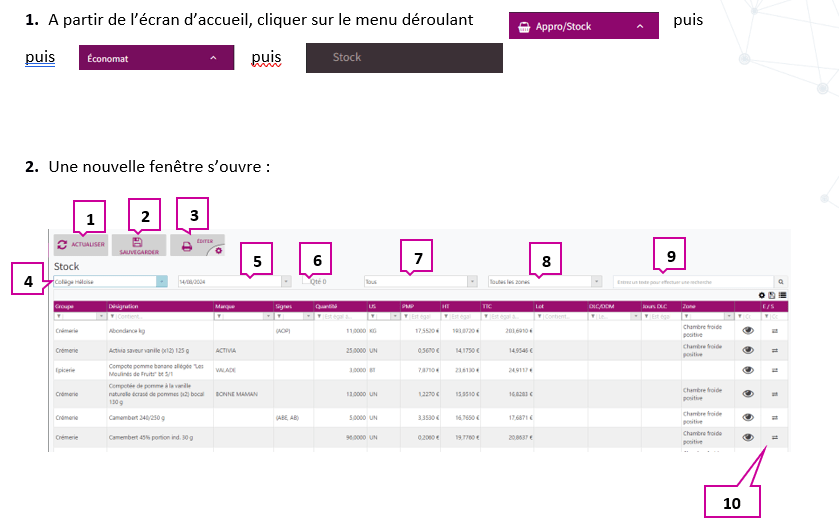Click eye icon for Compote pomme banane row
839x522 pixels.
[x=748, y=371]
